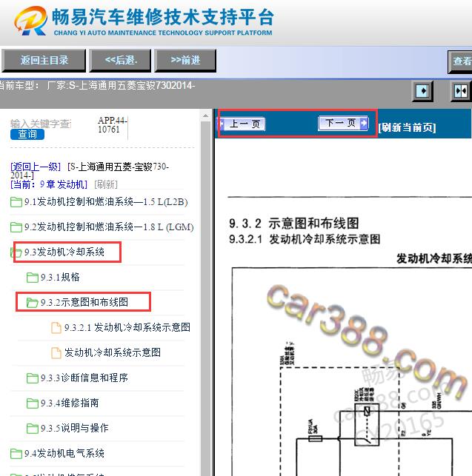Go to previous page with 上一页
472x476 pixels.
tap(242, 124)
